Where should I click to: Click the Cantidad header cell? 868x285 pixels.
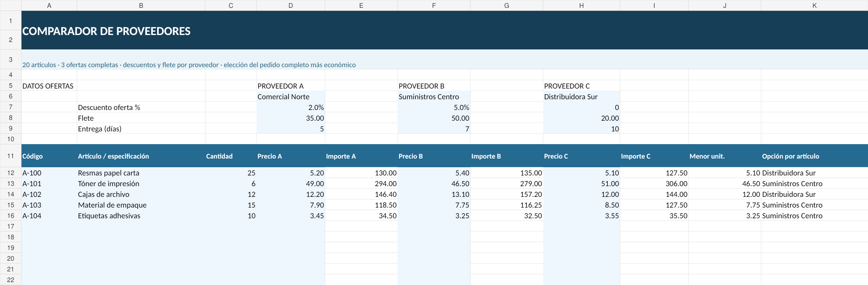(x=231, y=156)
